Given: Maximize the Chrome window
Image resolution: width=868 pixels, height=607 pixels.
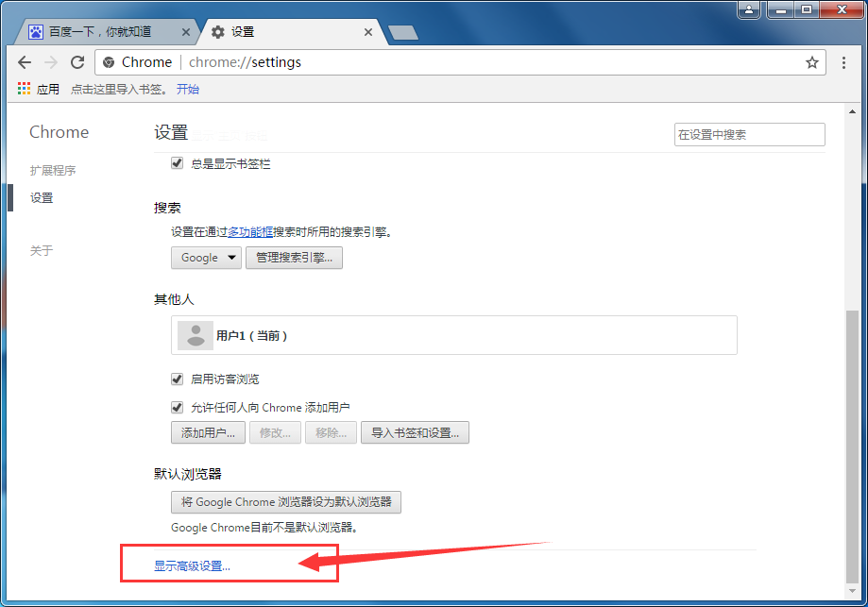Looking at the screenshot, I should (x=807, y=9).
